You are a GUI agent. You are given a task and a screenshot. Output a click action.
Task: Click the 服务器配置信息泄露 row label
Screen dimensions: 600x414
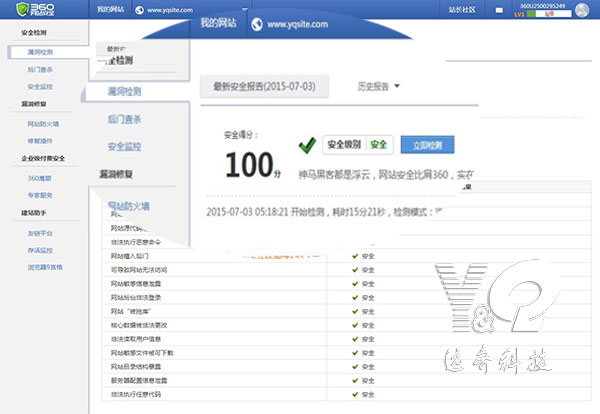139,380
